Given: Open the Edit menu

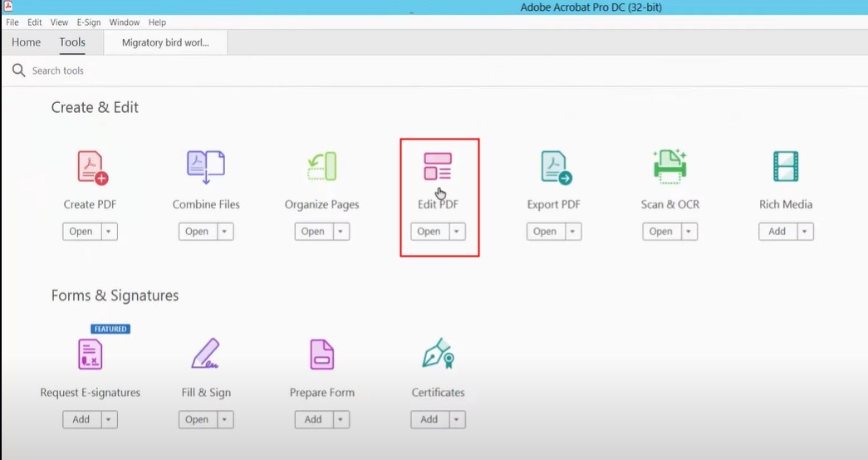Looking at the screenshot, I should [34, 22].
